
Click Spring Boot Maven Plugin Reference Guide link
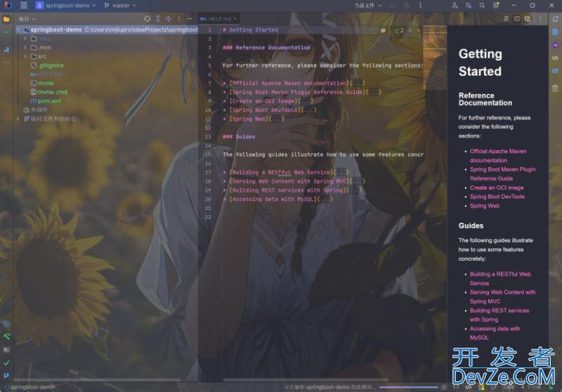point(502,174)
